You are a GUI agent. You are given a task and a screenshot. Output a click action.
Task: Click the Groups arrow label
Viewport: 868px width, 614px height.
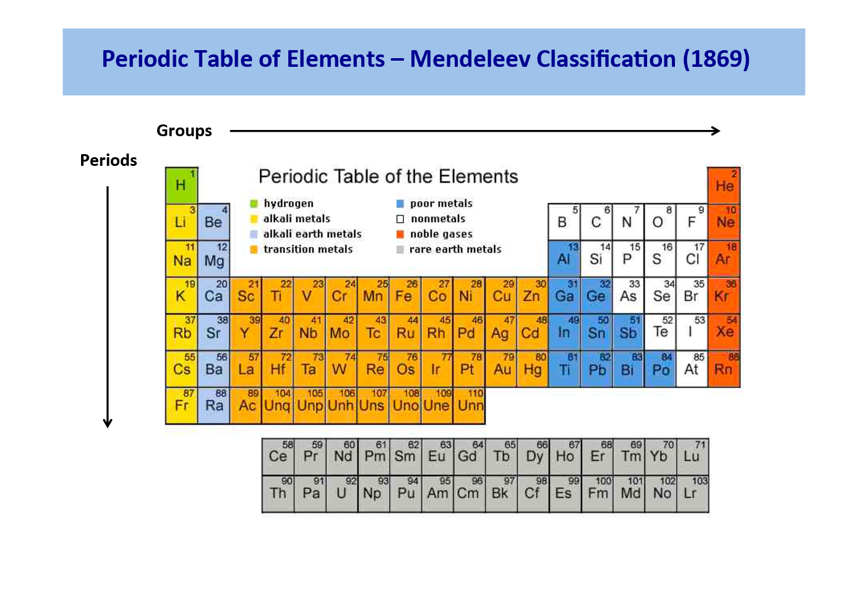[x=184, y=131]
